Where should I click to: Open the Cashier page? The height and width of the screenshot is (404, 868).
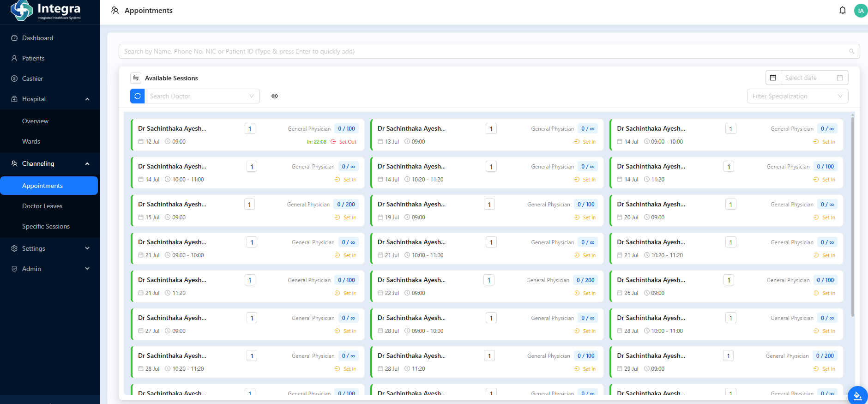[x=50, y=78]
